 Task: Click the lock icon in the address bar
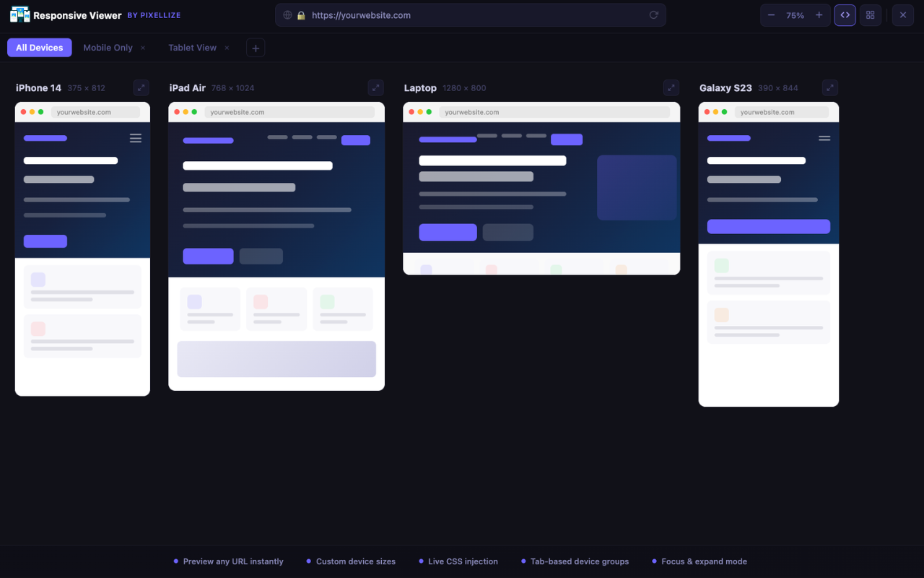tap(302, 14)
